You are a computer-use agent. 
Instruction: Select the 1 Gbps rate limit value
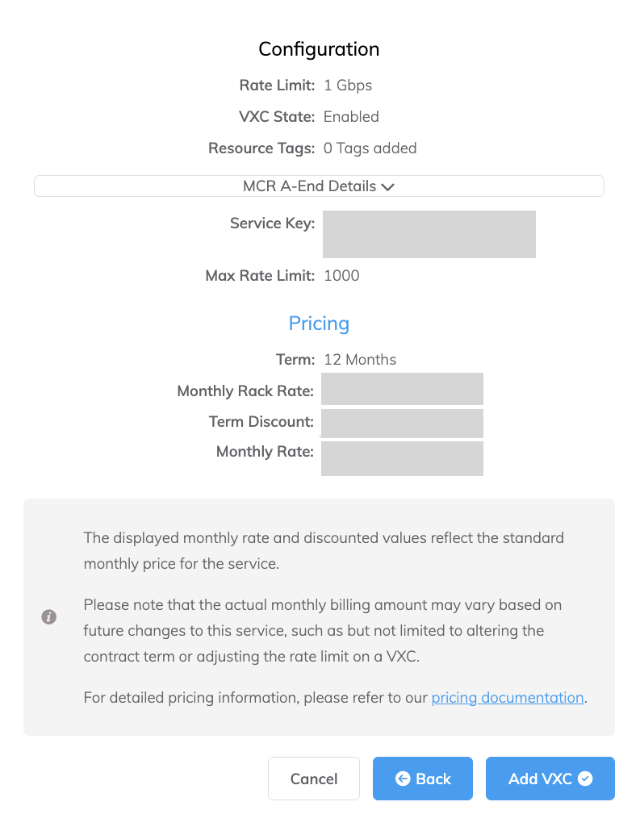pos(348,86)
